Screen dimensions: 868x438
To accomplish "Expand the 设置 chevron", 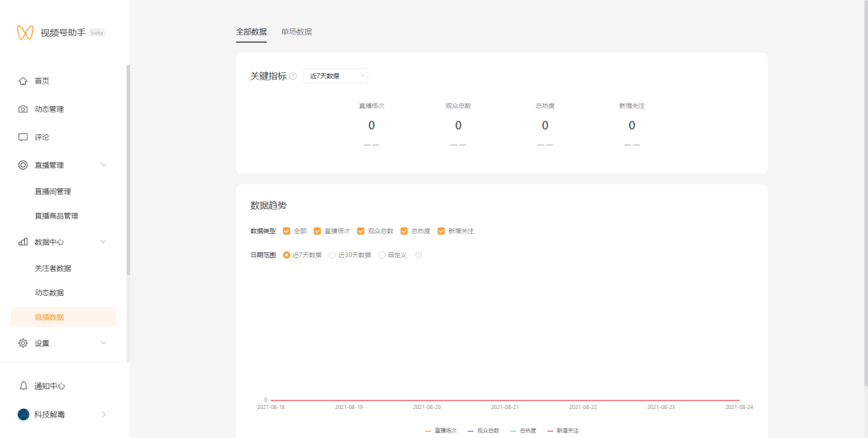I will tap(103, 342).
